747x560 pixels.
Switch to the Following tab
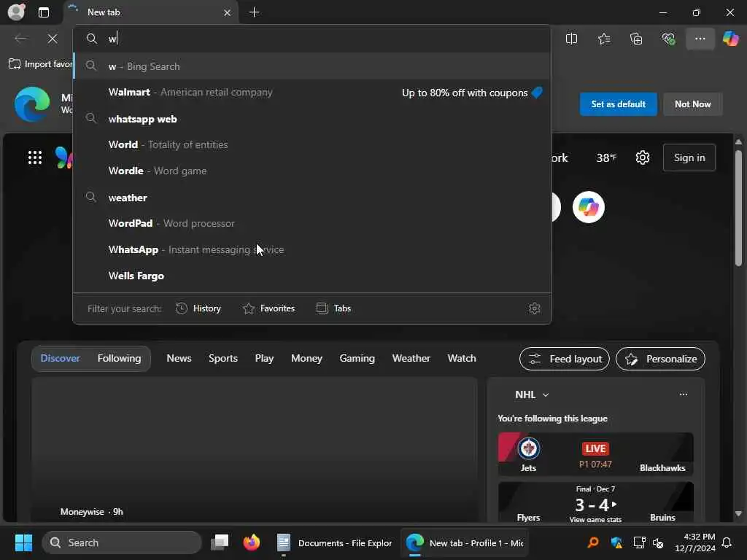click(x=119, y=359)
